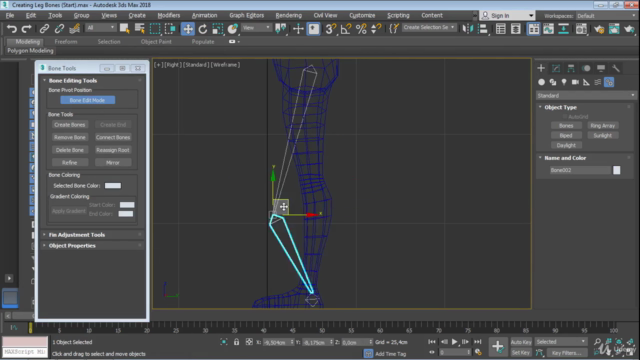
Task: Pick the gradient Start Color swatch
Action: point(127,205)
